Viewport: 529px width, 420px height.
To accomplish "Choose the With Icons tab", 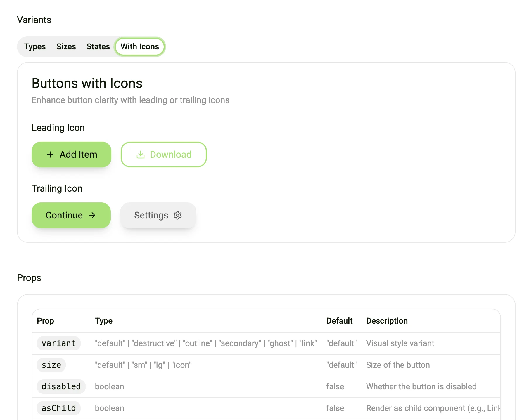I will (x=140, y=47).
